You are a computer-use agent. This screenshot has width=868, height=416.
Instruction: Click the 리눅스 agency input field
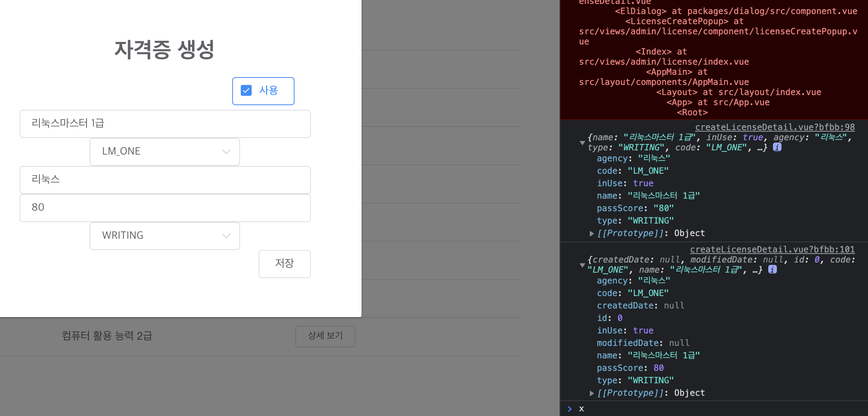point(165,180)
